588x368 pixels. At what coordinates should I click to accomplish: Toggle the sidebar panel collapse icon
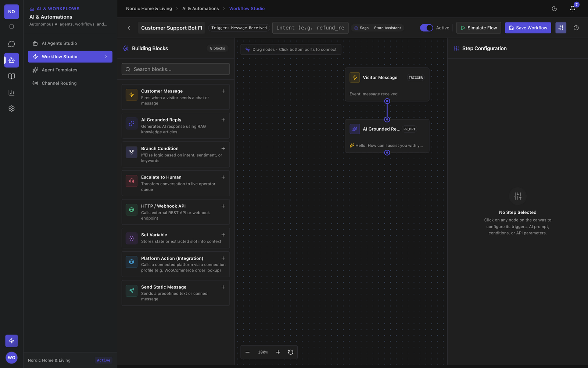(x=11, y=26)
